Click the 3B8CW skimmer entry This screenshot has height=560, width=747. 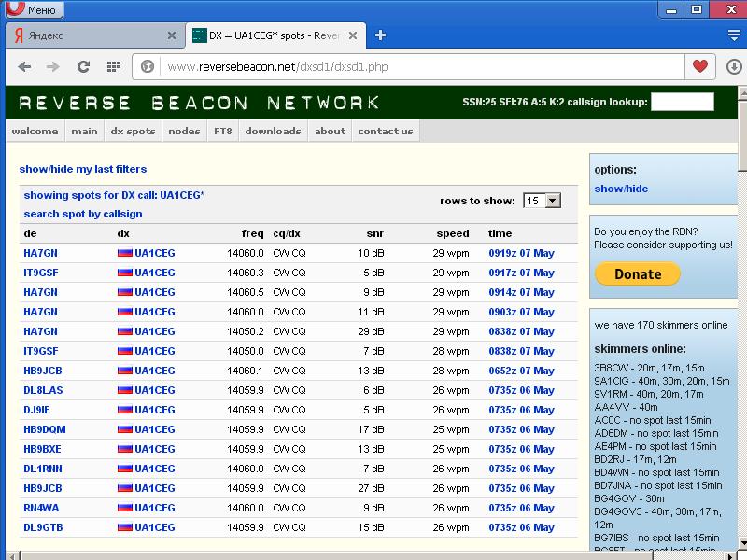[x=649, y=368]
